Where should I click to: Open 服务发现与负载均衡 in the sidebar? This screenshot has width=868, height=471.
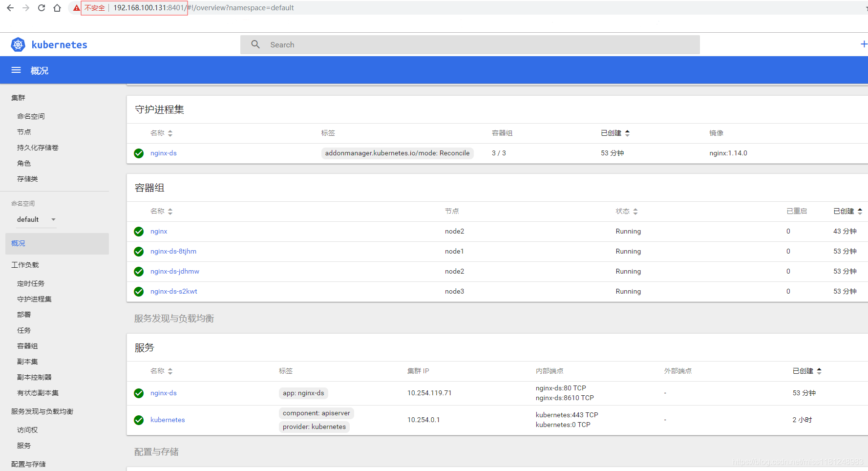tap(42, 411)
